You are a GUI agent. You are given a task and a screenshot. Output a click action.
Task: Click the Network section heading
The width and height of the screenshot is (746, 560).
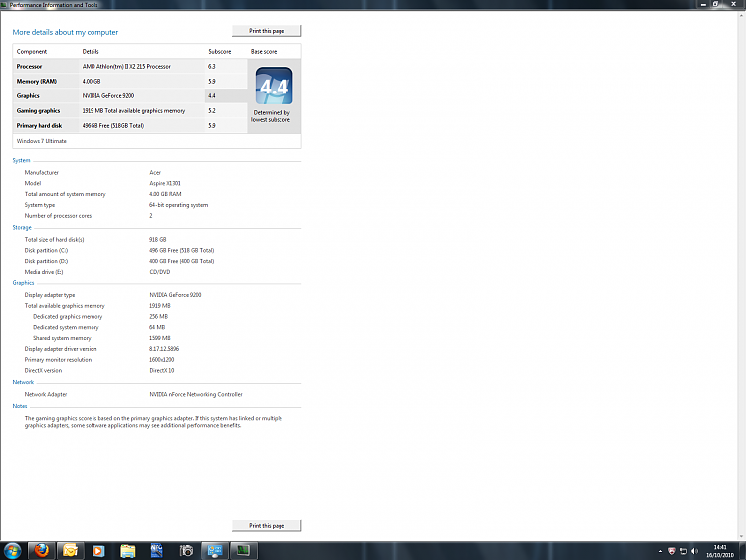pyautogui.click(x=23, y=382)
